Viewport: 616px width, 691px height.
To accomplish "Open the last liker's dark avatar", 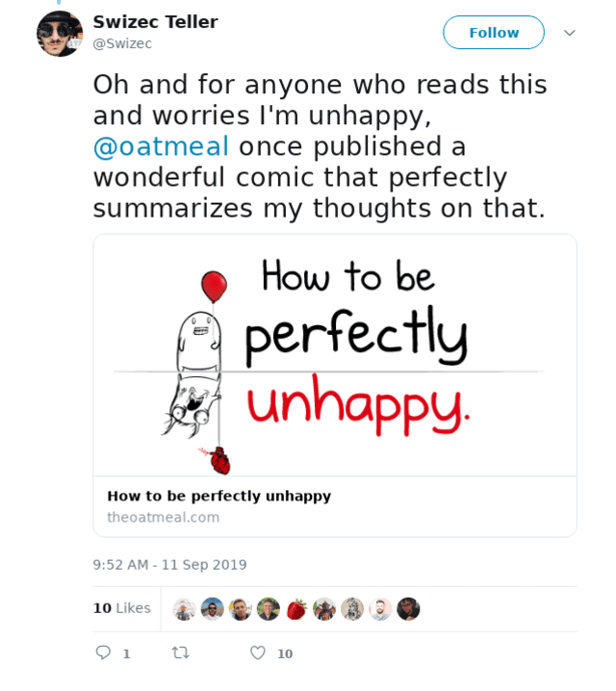I will click(x=408, y=609).
